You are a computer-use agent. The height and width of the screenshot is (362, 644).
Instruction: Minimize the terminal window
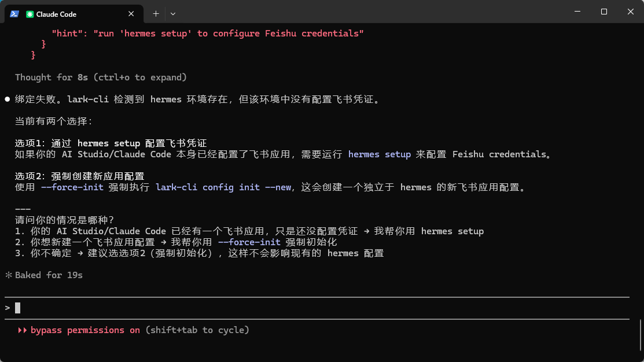click(x=577, y=12)
